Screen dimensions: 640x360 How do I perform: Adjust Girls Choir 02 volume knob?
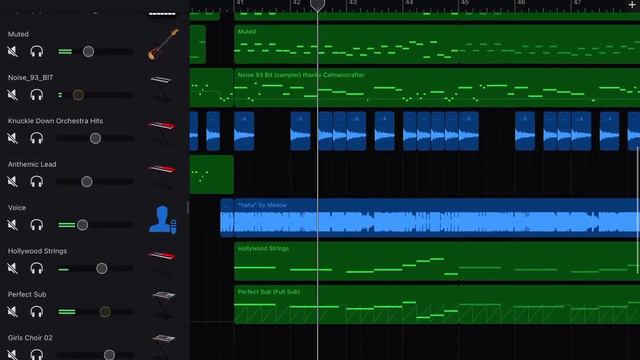pyautogui.click(x=109, y=355)
